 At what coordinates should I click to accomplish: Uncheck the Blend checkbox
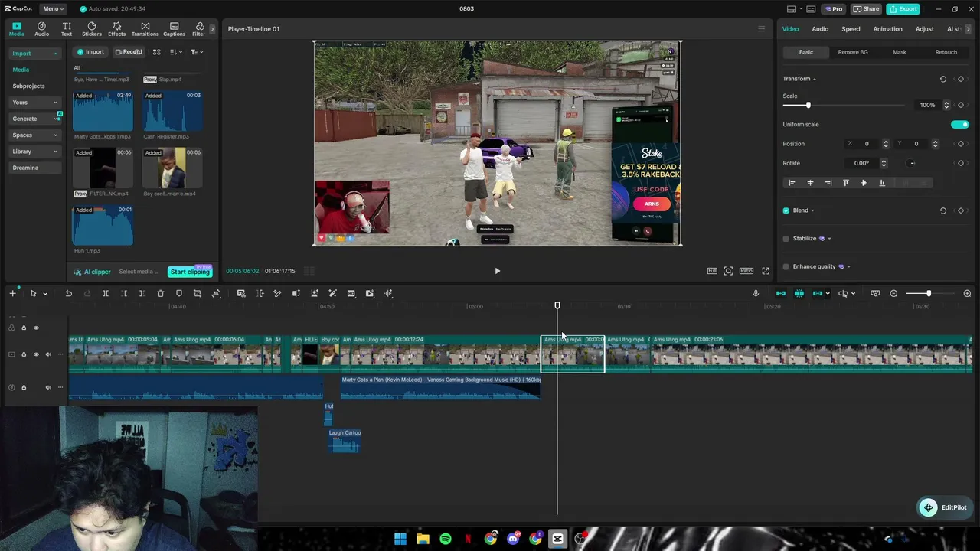[x=786, y=210]
